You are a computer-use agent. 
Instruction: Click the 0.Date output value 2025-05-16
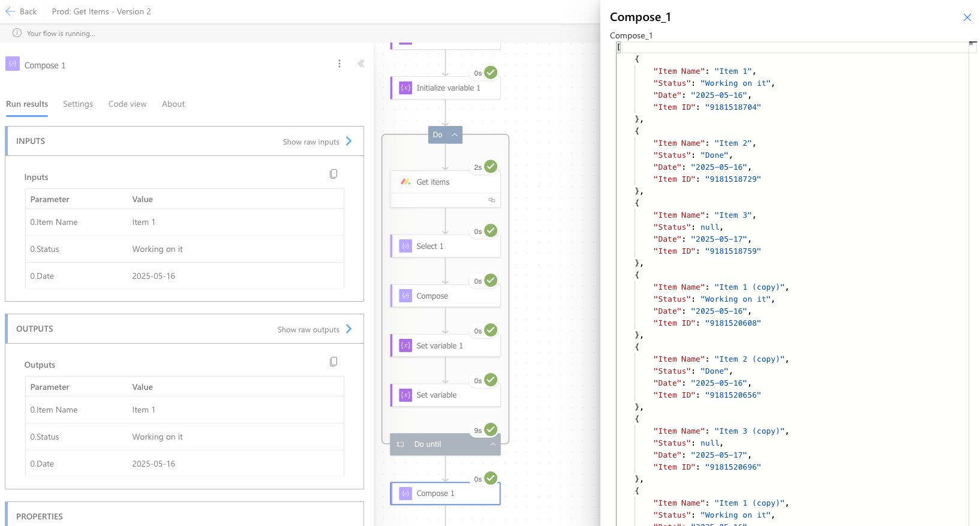click(x=154, y=464)
